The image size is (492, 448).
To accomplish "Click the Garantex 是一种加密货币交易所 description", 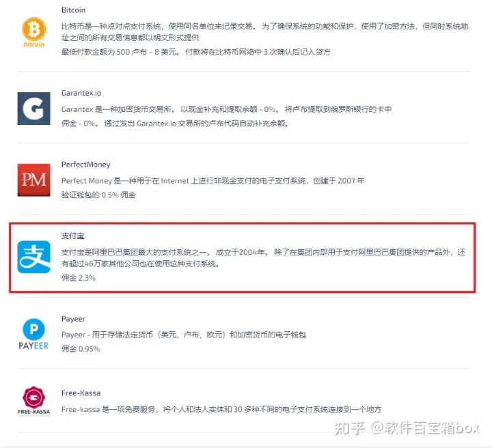I will [x=226, y=109].
